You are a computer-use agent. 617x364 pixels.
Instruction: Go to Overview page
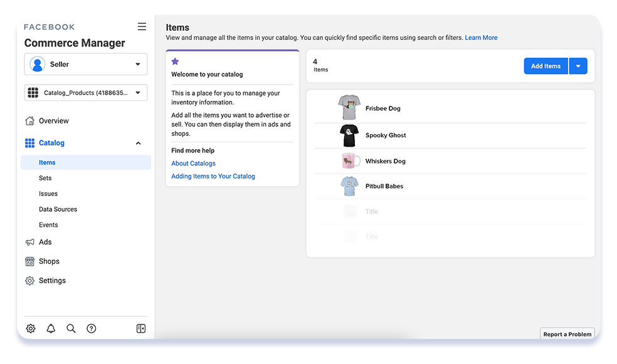pyautogui.click(x=54, y=121)
